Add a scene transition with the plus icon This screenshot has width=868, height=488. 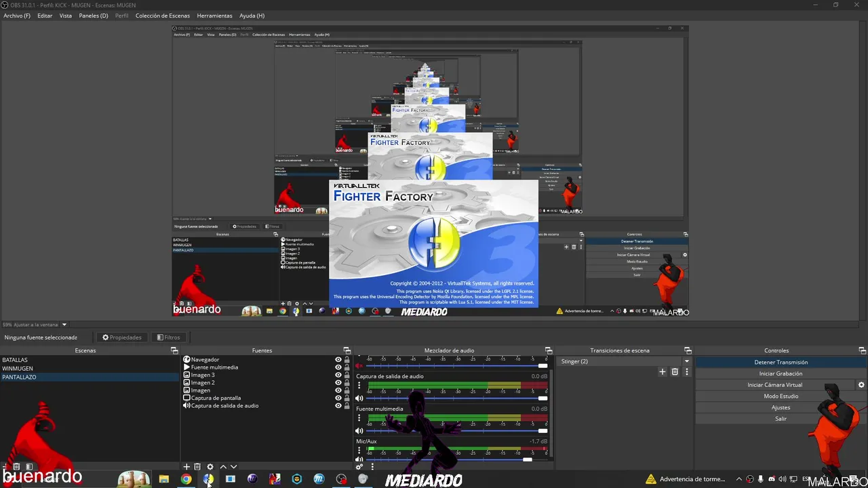[663, 371]
